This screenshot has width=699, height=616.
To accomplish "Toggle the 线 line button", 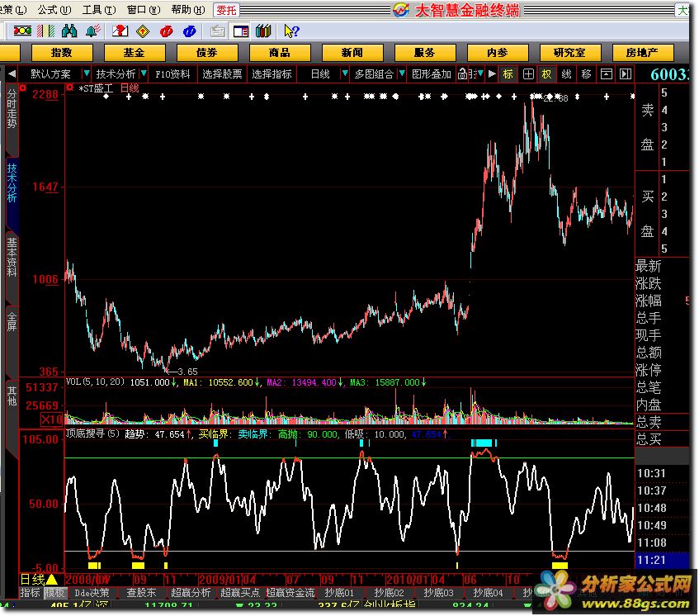I will (x=566, y=74).
